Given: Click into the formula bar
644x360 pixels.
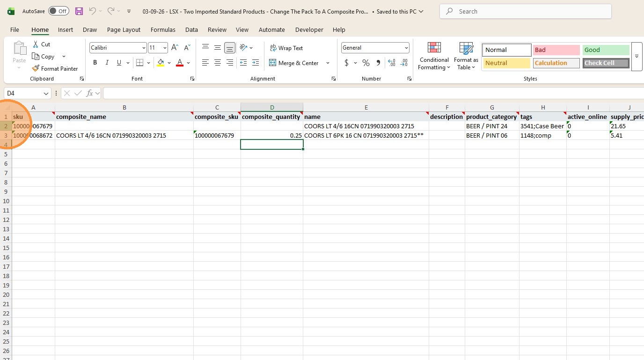Looking at the screenshot, I should pyautogui.click(x=373, y=93).
